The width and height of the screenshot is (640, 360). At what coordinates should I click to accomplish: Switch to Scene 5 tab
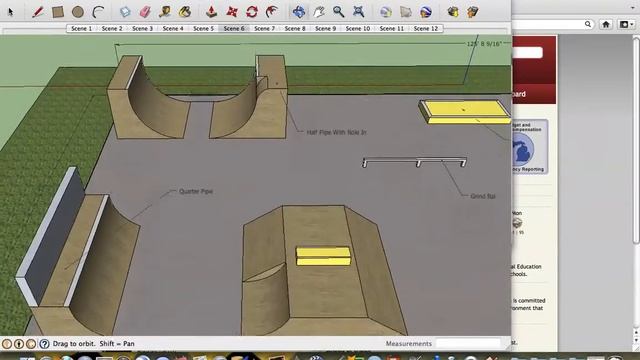pyautogui.click(x=204, y=29)
